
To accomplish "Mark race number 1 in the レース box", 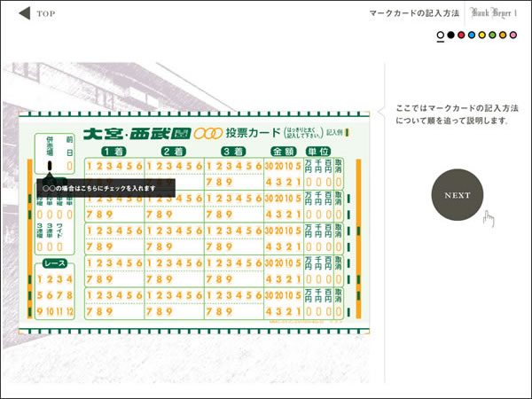I will 40,279.
